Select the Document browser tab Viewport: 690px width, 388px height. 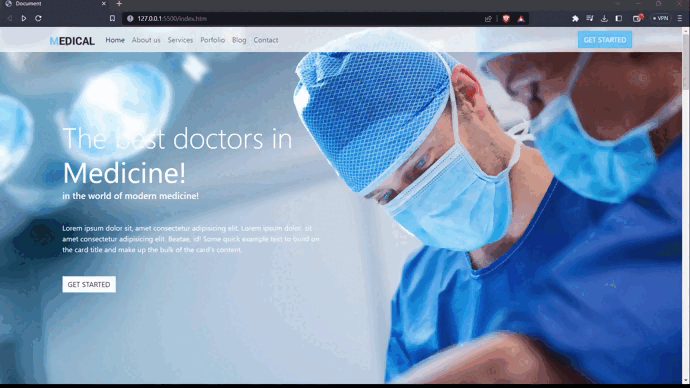click(55, 4)
